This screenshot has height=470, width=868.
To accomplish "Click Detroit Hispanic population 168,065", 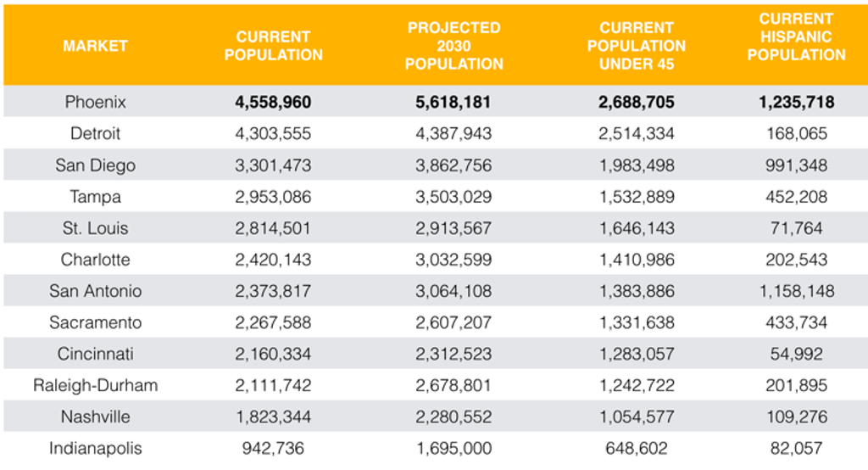I will [797, 133].
